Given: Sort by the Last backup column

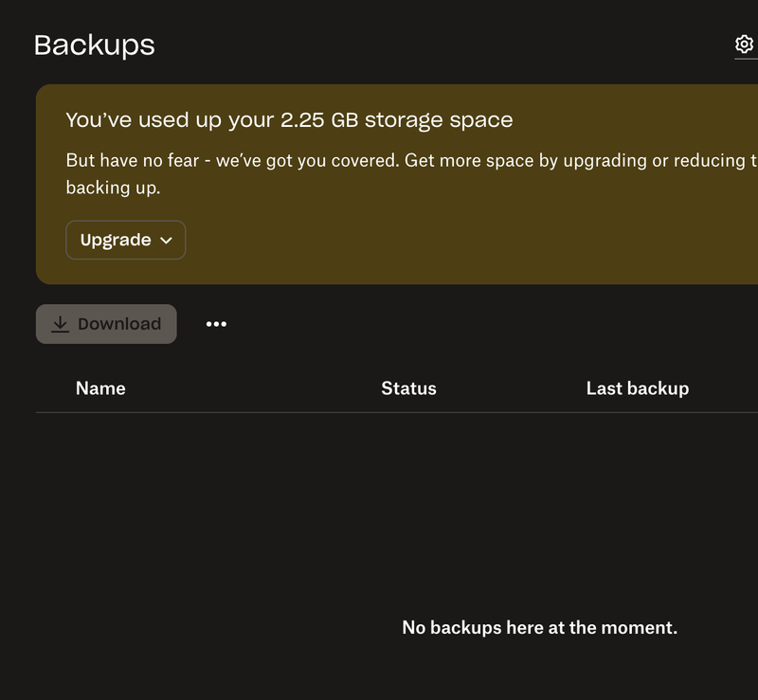Looking at the screenshot, I should click(x=637, y=388).
